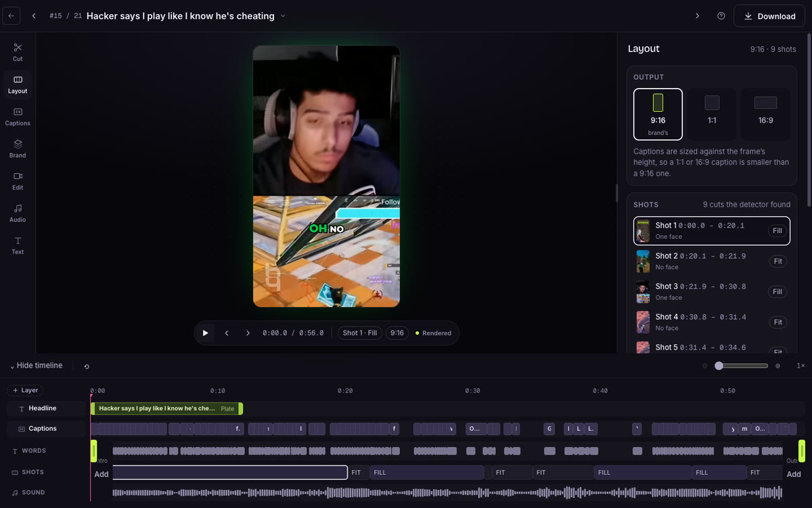Screen dimensions: 812x508
Task: Open the Cut tool in the sidebar
Action: coord(18,52)
